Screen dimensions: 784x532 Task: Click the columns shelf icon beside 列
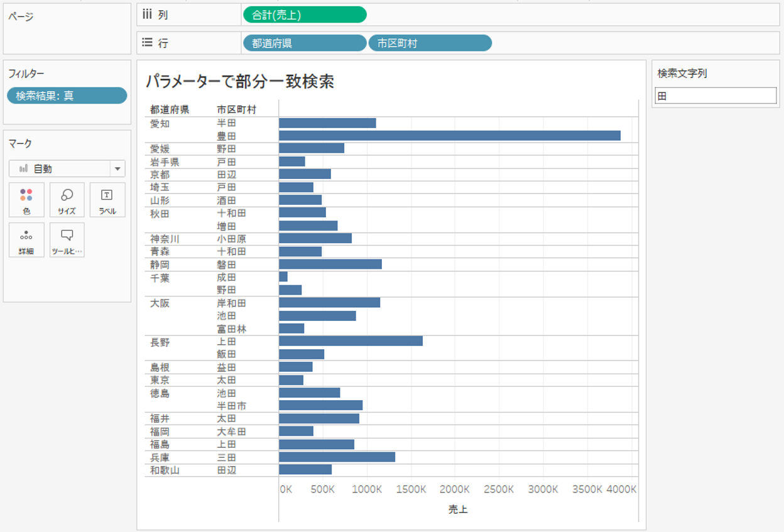148,14
